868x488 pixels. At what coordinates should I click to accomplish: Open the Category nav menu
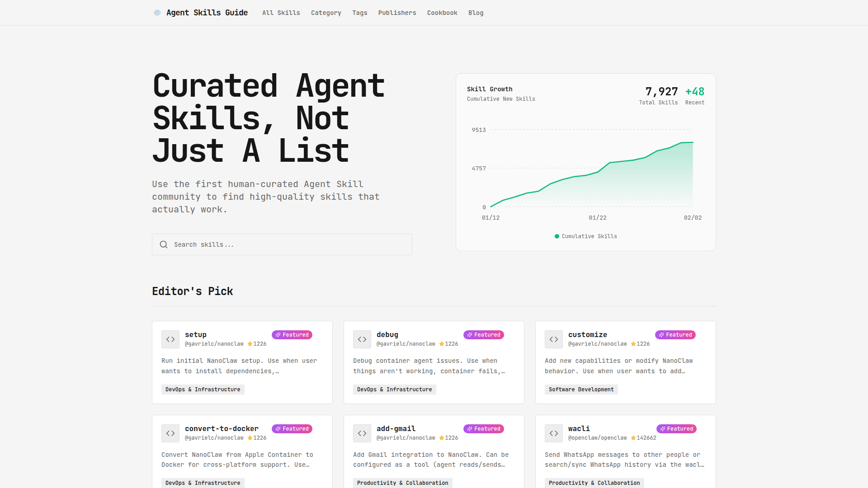[x=326, y=13]
